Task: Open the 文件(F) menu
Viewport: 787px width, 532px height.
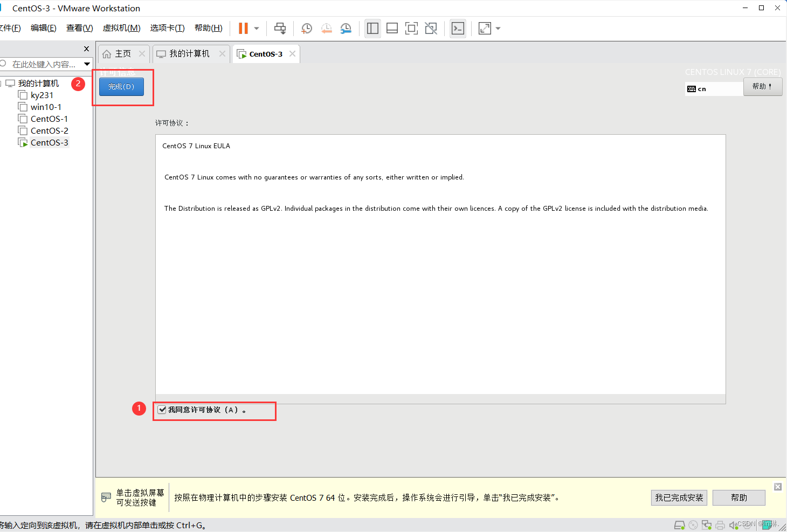Action: click(x=10, y=28)
